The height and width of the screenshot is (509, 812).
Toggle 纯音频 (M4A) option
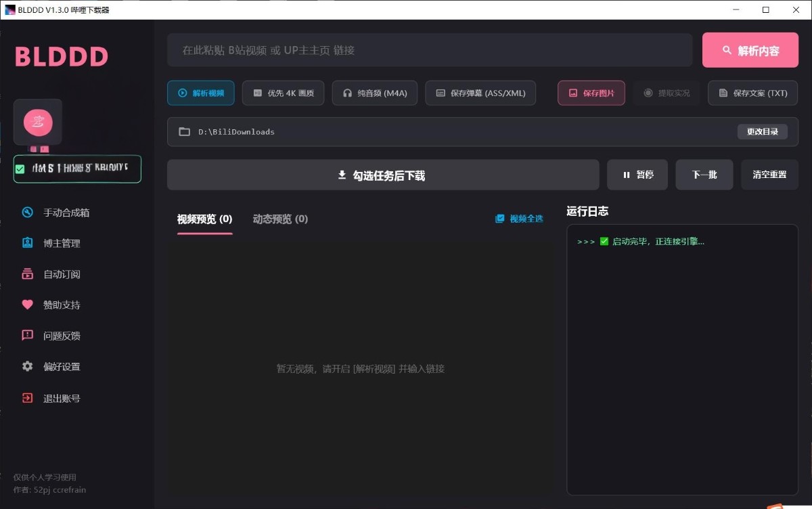tap(375, 93)
